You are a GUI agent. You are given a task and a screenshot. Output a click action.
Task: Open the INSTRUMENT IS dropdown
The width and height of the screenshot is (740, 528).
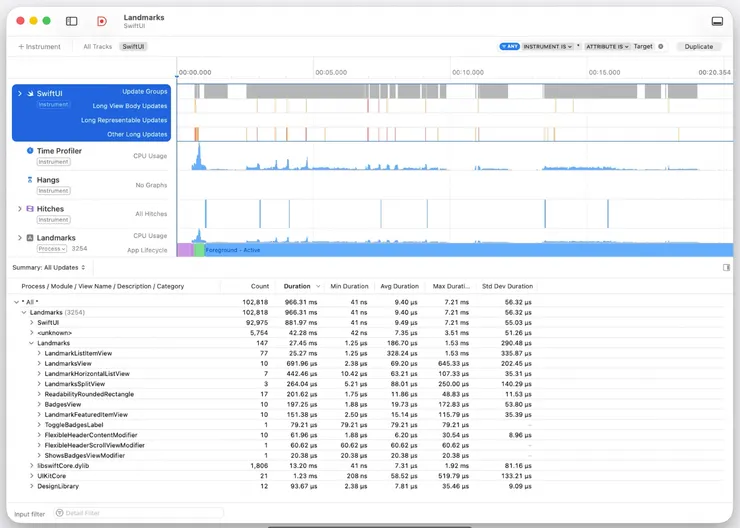[548, 46]
